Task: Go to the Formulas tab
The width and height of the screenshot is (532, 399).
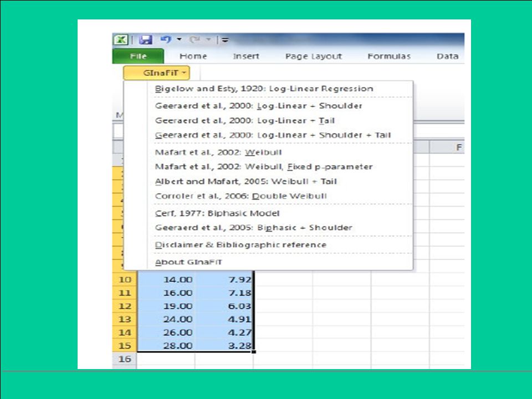Action: tap(389, 57)
